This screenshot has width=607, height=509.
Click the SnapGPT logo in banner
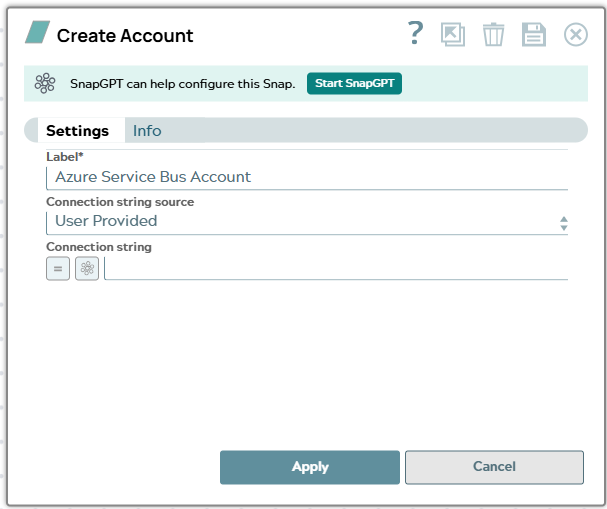tap(45, 83)
